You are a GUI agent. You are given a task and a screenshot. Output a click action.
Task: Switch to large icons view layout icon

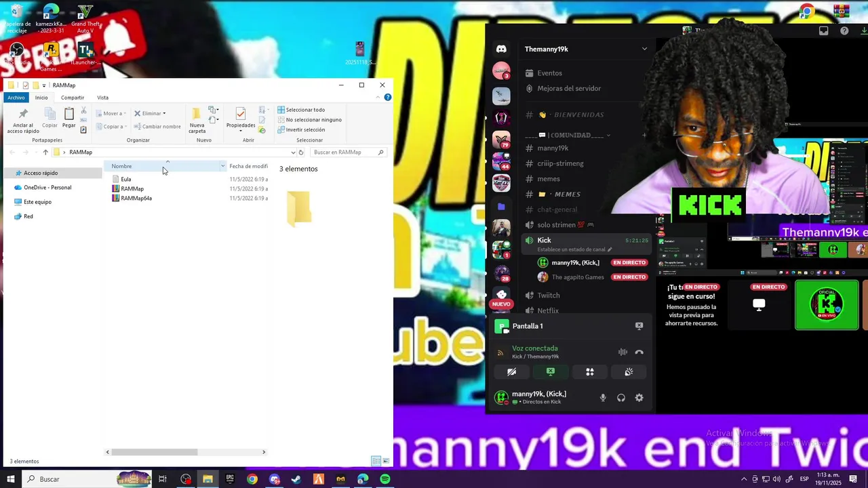click(387, 462)
